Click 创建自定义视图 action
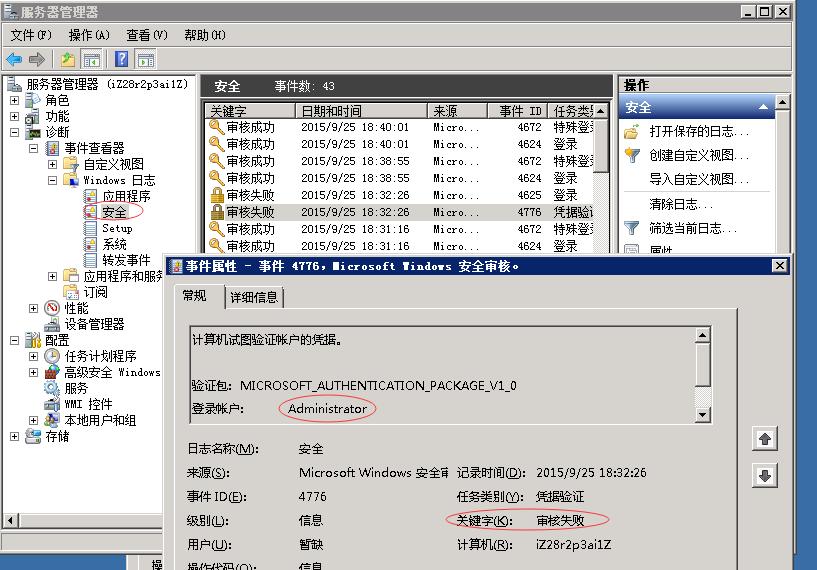Screen dimensions: 817x570 pos(699,155)
